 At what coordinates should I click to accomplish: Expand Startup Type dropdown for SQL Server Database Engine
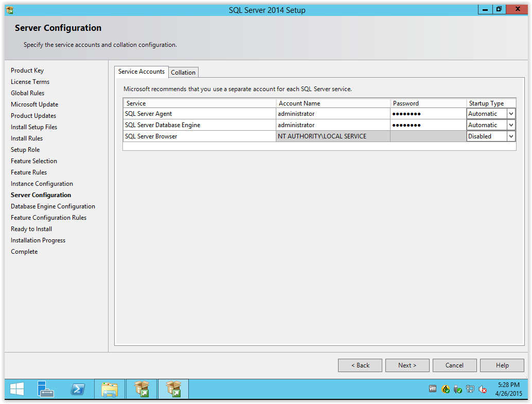511,125
